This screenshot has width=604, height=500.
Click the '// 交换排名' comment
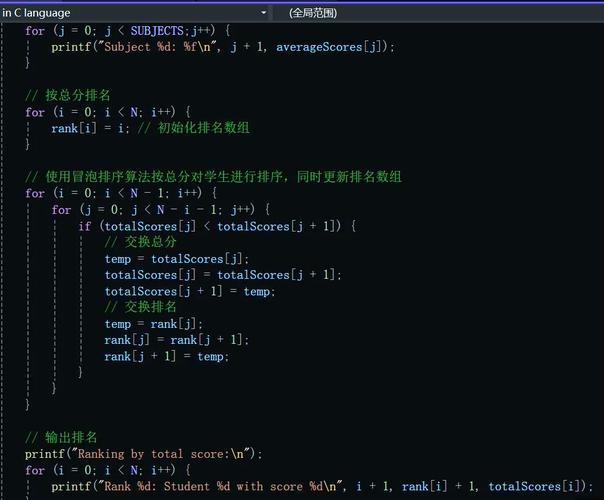pyautogui.click(x=141, y=307)
